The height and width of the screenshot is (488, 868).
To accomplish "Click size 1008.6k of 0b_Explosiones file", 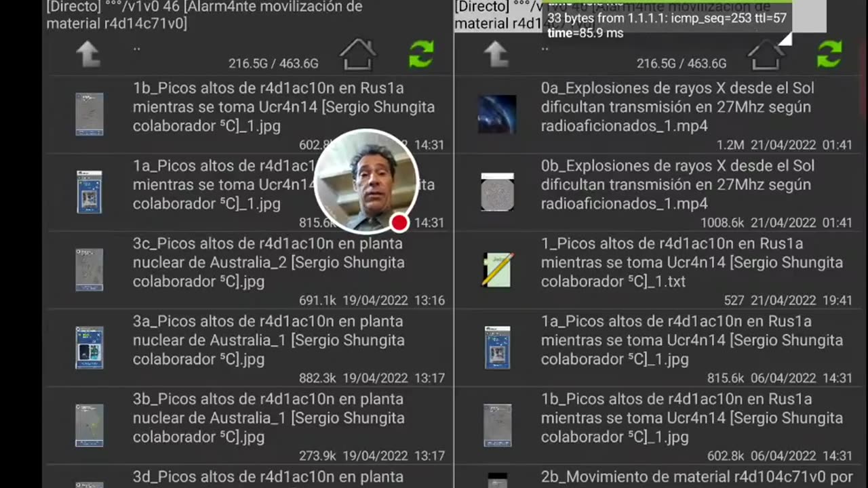I will tap(722, 224).
